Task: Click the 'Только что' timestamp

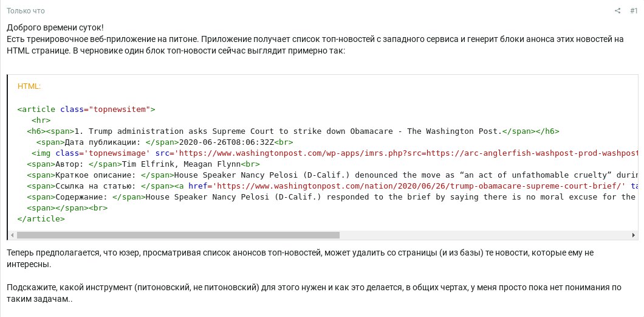Action: pyautogui.click(x=26, y=11)
